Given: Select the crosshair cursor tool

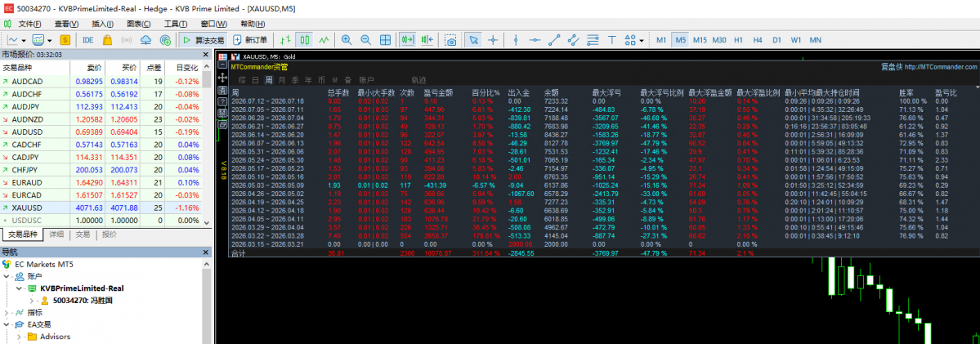Looking at the screenshot, I should click(493, 40).
